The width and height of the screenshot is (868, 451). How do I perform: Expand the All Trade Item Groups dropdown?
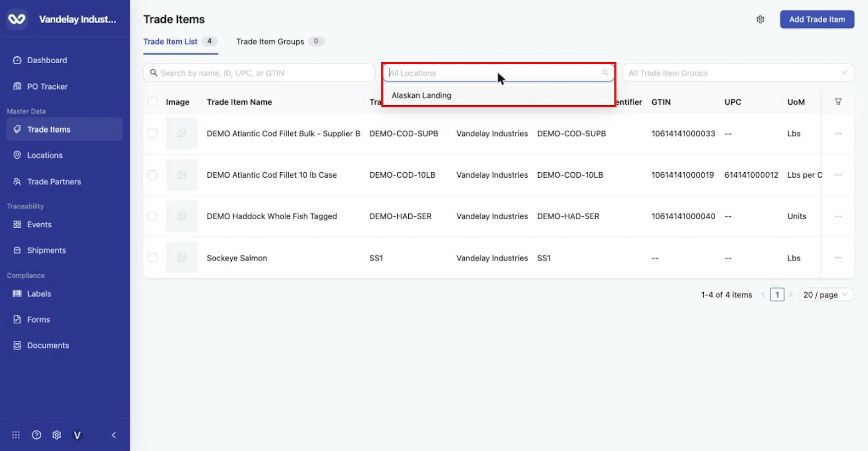pos(738,73)
